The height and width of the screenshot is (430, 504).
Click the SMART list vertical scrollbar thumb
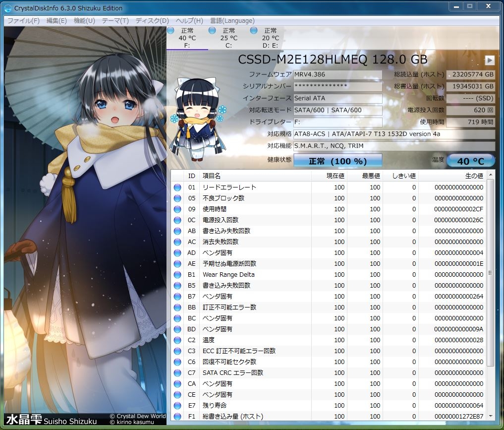pyautogui.click(x=491, y=273)
